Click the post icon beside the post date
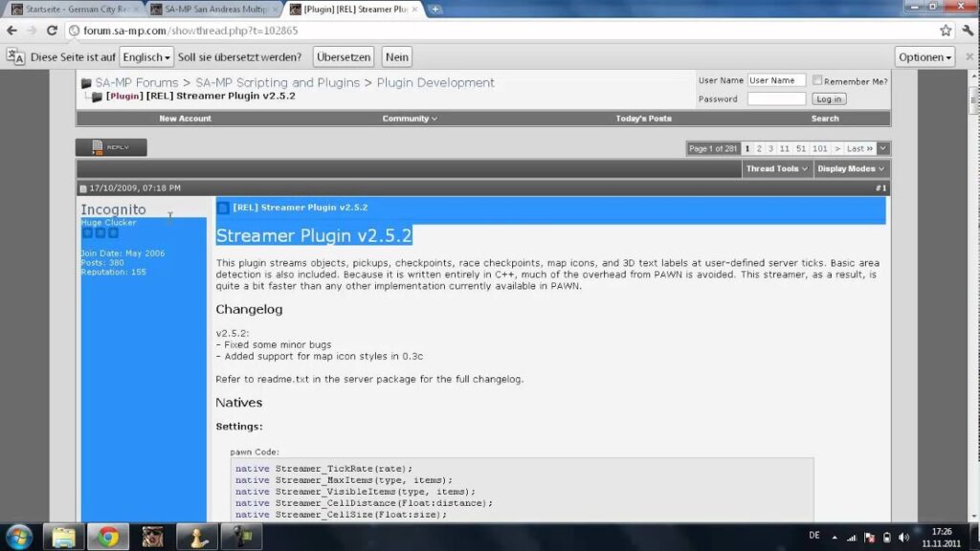This screenshot has width=980, height=551. [83, 188]
